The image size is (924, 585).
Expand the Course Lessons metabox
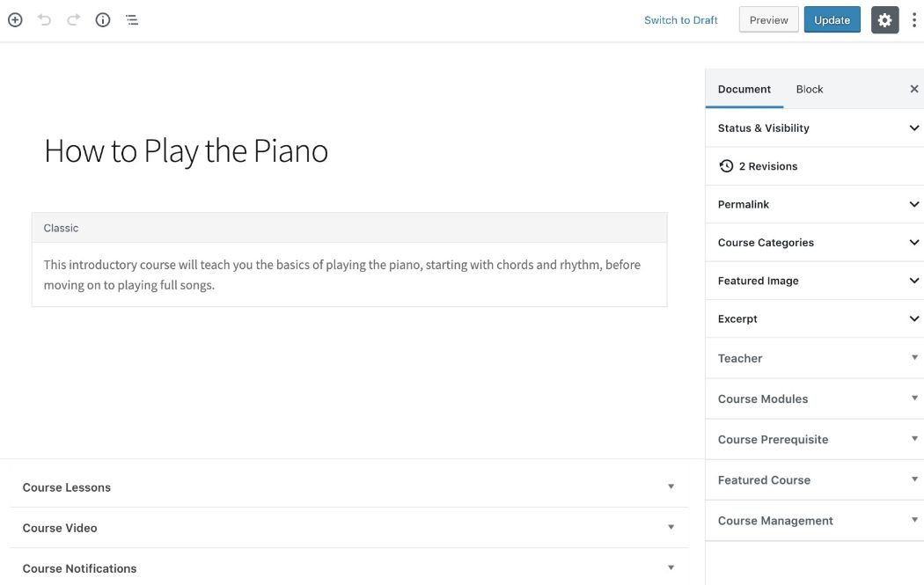pyautogui.click(x=348, y=487)
